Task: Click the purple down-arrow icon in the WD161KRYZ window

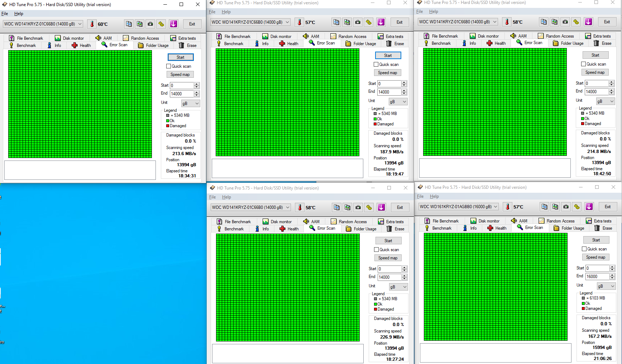Action: pos(589,207)
